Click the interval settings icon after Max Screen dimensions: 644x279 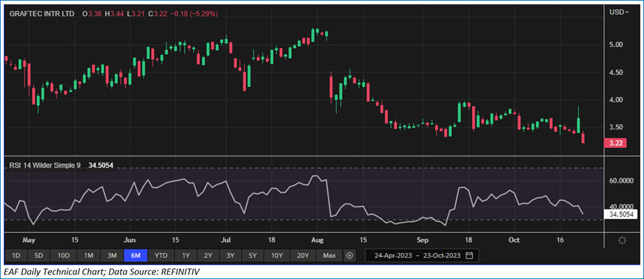[x=349, y=256]
